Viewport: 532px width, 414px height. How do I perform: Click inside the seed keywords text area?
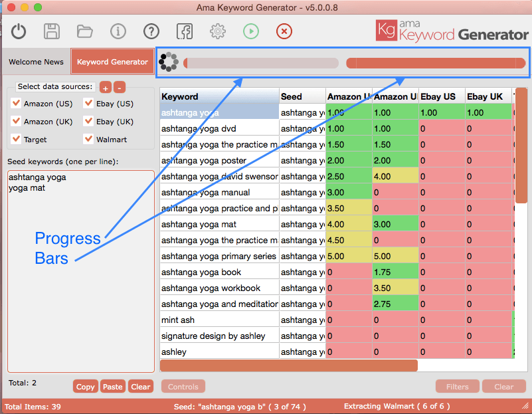click(81, 272)
